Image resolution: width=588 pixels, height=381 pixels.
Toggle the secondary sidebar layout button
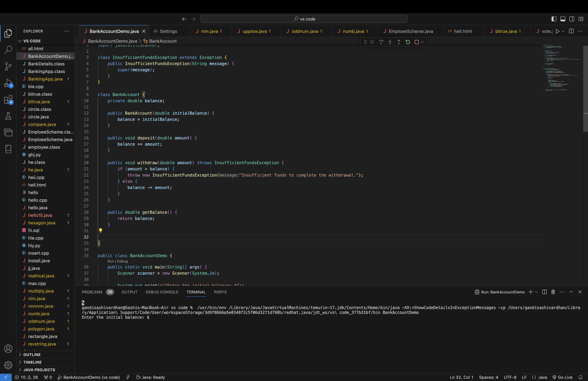coord(572,19)
